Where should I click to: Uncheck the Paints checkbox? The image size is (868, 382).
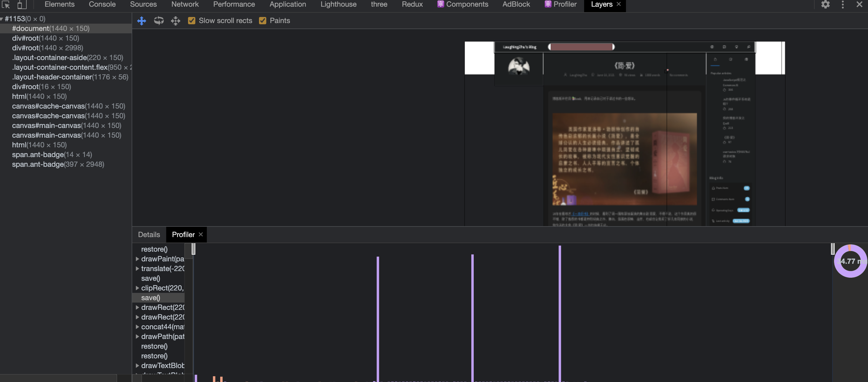[262, 21]
